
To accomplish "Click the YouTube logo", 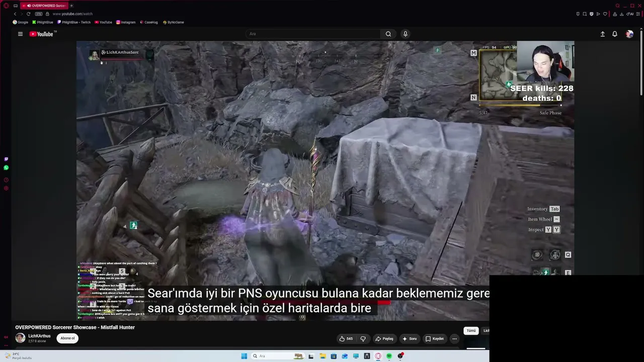I will point(41,34).
